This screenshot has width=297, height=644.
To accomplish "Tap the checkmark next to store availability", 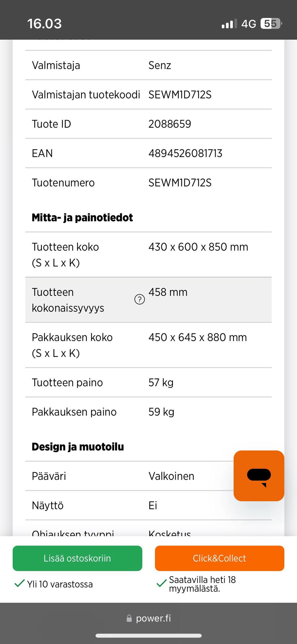I will (161, 584).
